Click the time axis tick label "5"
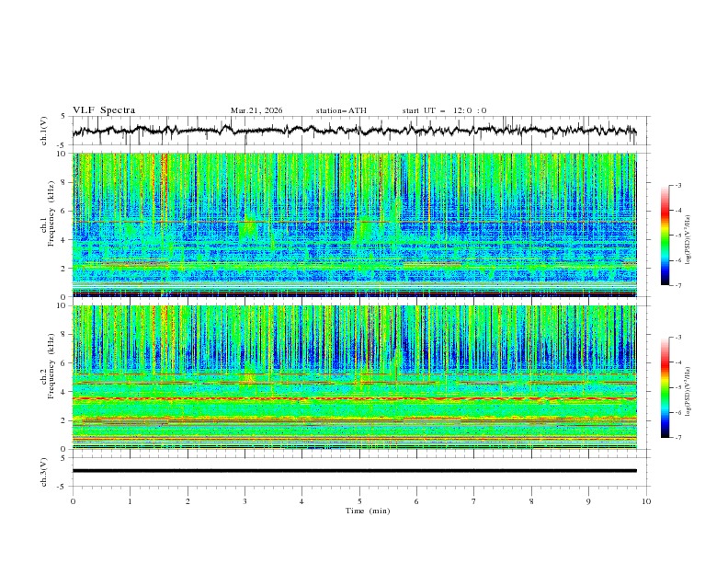This screenshot has width=728, height=563. coord(359,501)
